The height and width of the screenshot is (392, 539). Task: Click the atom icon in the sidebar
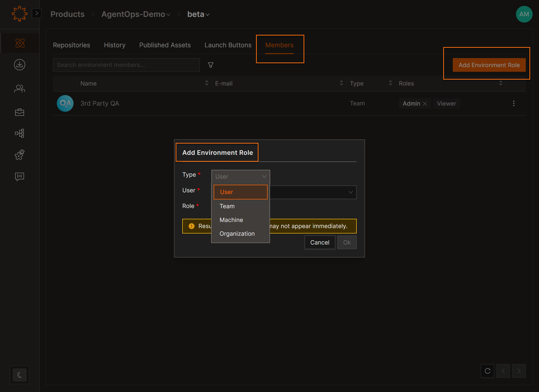[x=20, y=43]
